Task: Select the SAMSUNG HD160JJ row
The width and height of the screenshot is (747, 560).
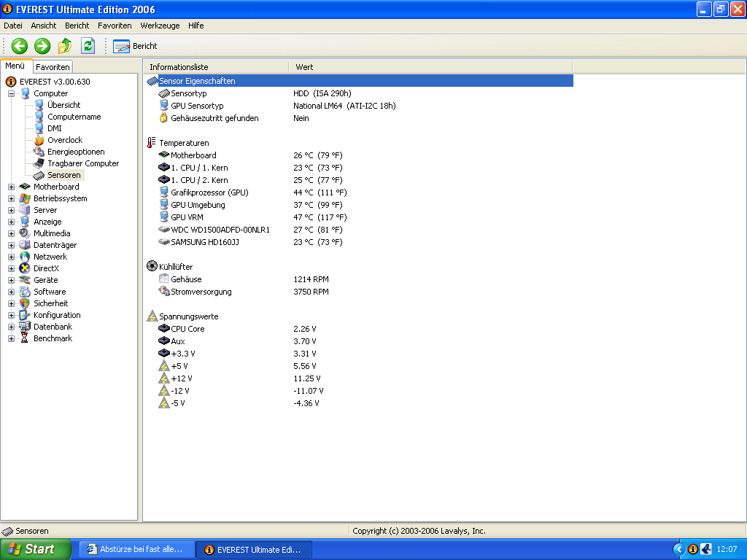Action: tap(359, 242)
